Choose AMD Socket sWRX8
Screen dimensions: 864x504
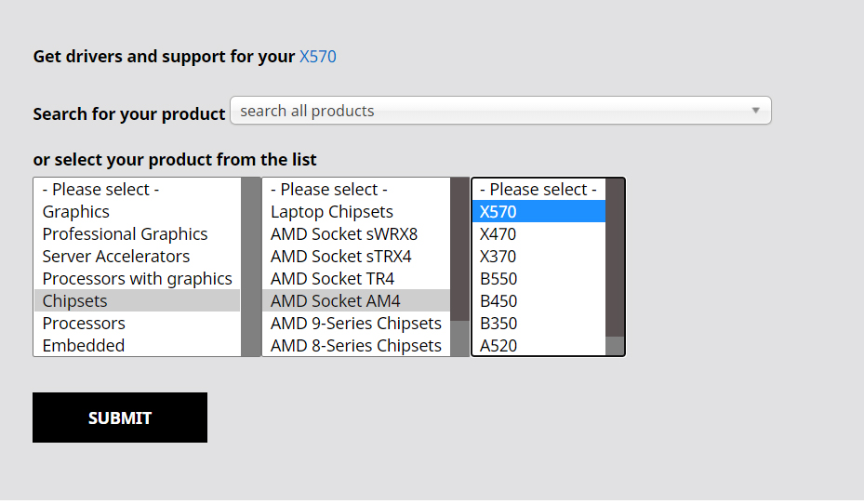343,234
